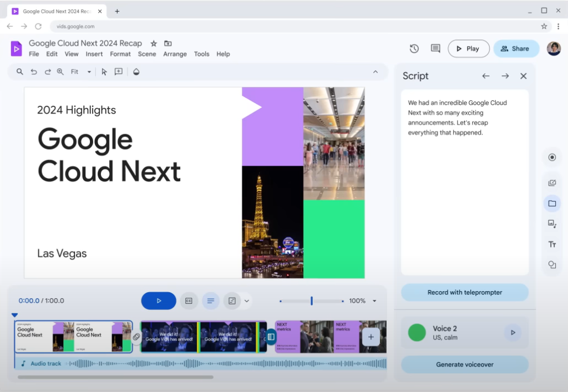
Task: Switch to the Arrange menu
Action: pyautogui.click(x=175, y=54)
